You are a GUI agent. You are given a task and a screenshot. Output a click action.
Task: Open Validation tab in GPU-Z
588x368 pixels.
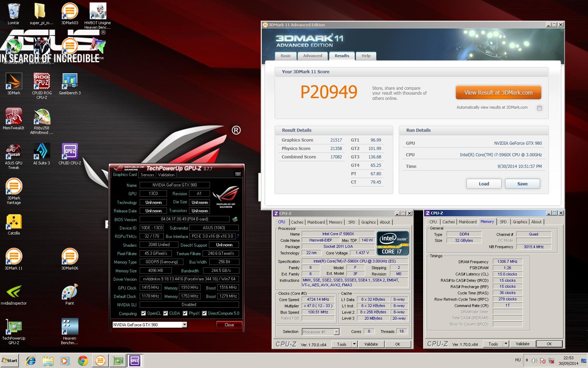(x=166, y=175)
